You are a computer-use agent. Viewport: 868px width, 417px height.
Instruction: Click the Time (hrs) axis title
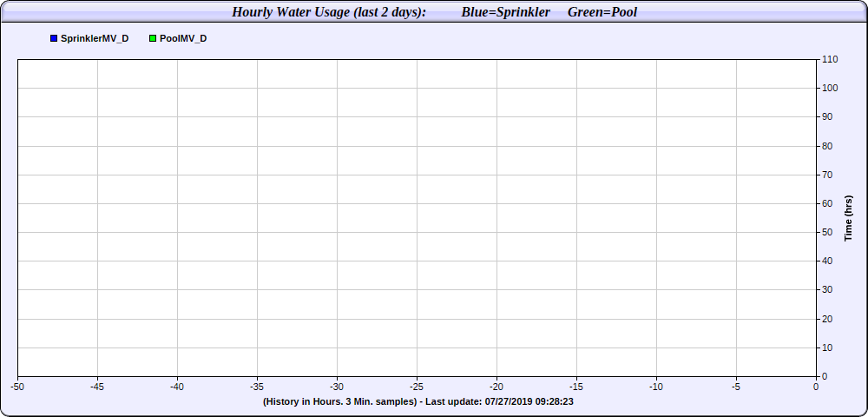point(848,218)
